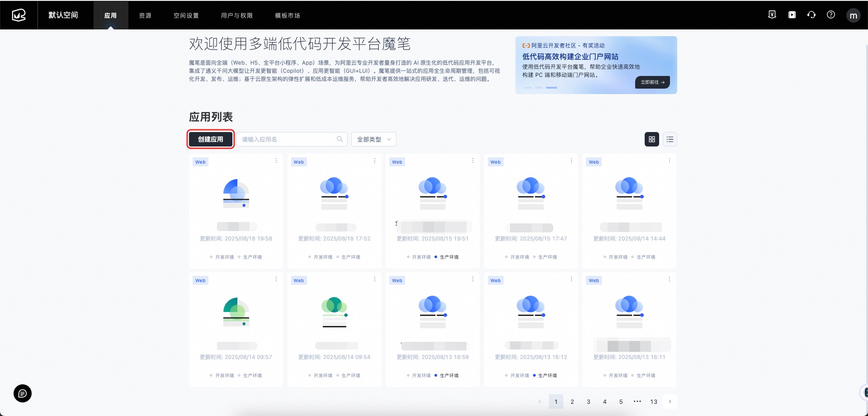Go to next page arrow in pagination
Image resolution: width=868 pixels, height=416 pixels.
670,402
